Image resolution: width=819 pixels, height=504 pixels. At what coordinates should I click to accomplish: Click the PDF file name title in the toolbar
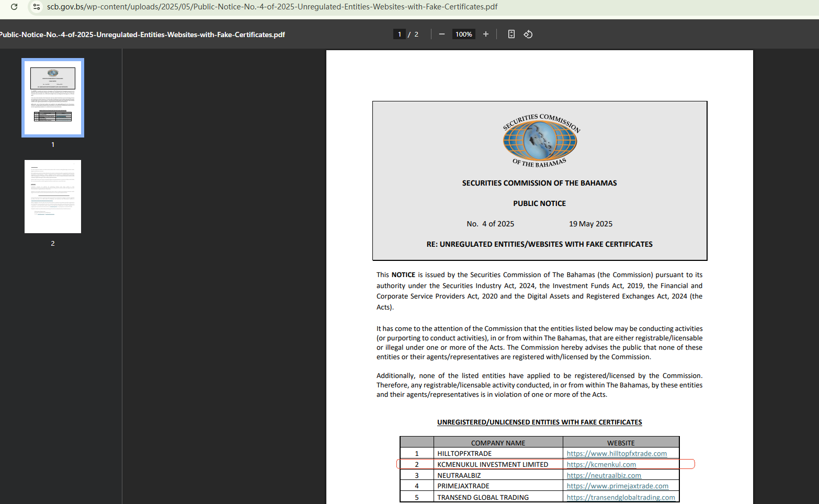[x=142, y=35]
